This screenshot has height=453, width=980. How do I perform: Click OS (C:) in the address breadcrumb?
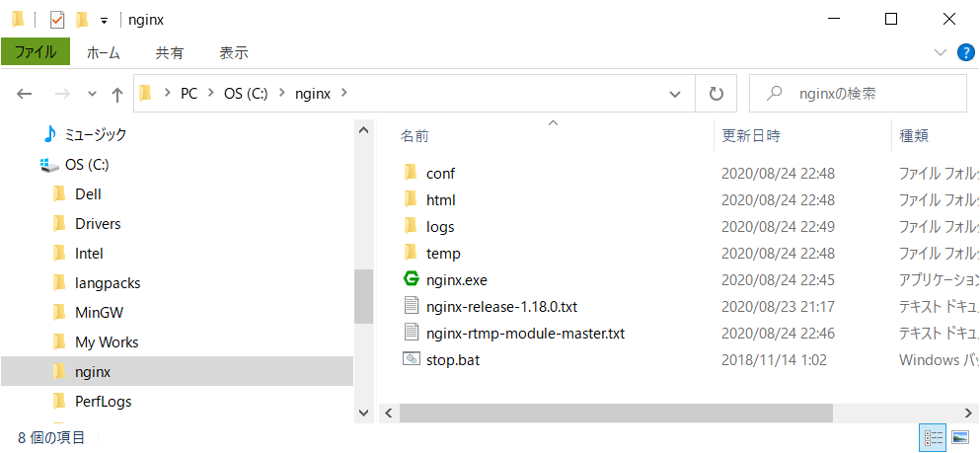point(246,94)
